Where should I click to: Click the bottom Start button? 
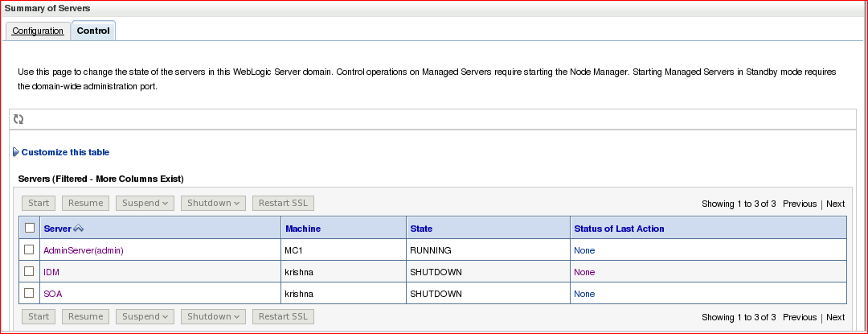[39, 317]
